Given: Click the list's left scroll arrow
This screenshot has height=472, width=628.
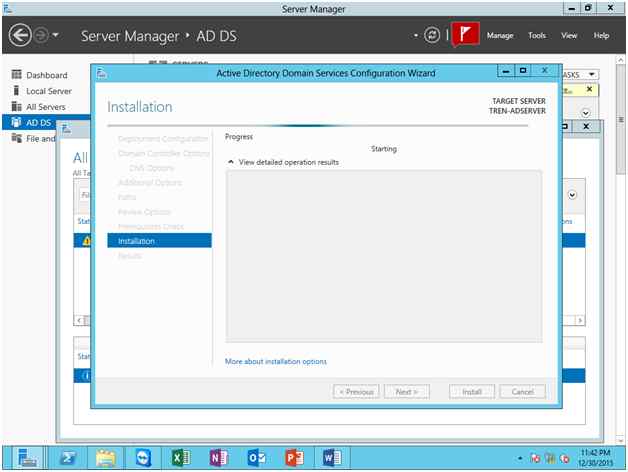Looking at the screenshot, I should [x=79, y=320].
